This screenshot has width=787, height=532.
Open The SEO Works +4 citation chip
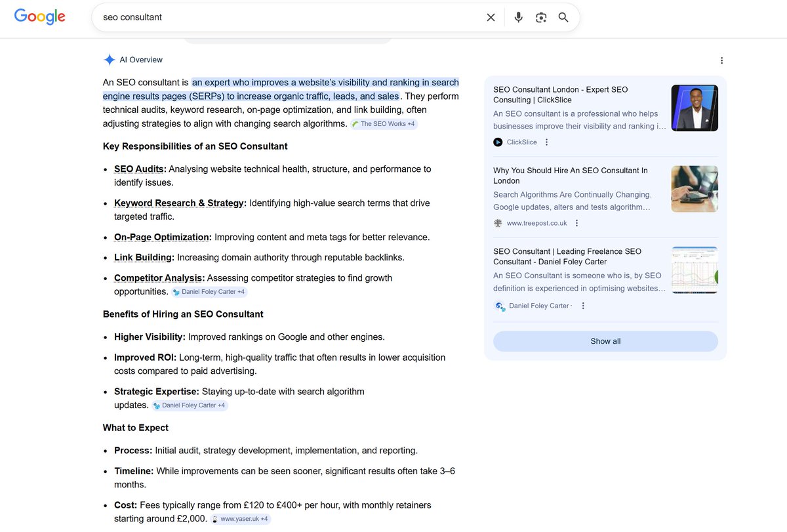click(x=383, y=124)
